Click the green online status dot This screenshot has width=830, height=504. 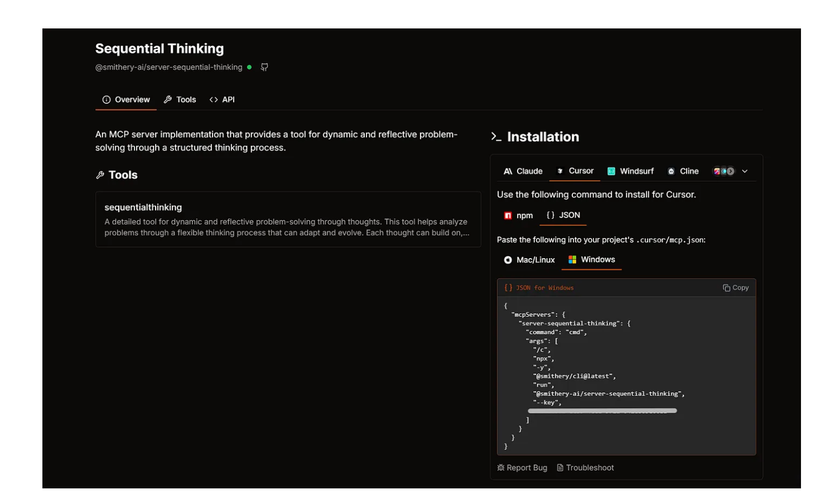click(x=249, y=67)
